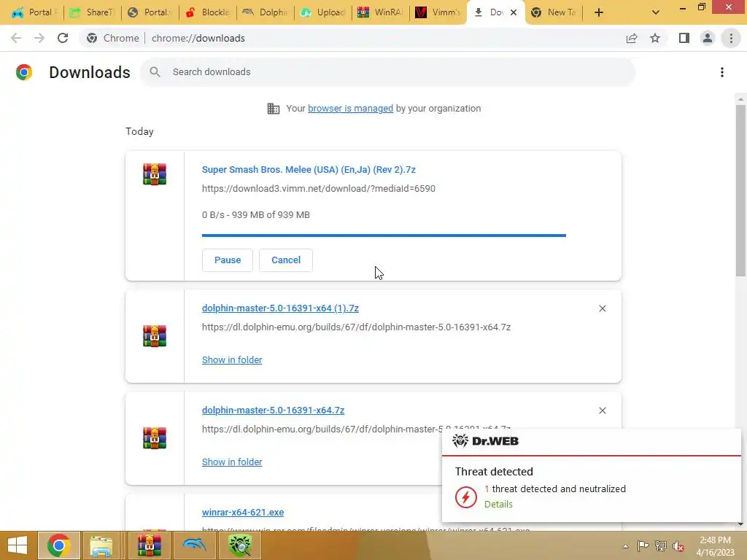Open Dr.Web scanner from the taskbar
747x560 pixels.
point(239,545)
